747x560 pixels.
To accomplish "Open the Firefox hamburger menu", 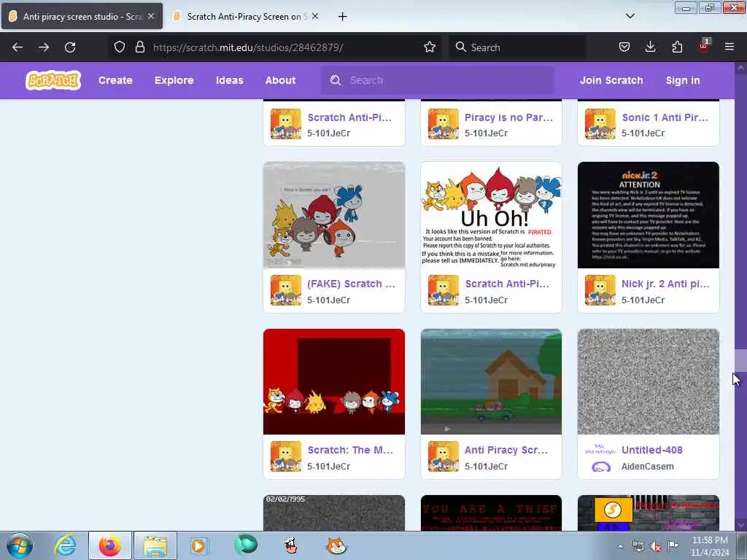I will 729,47.
